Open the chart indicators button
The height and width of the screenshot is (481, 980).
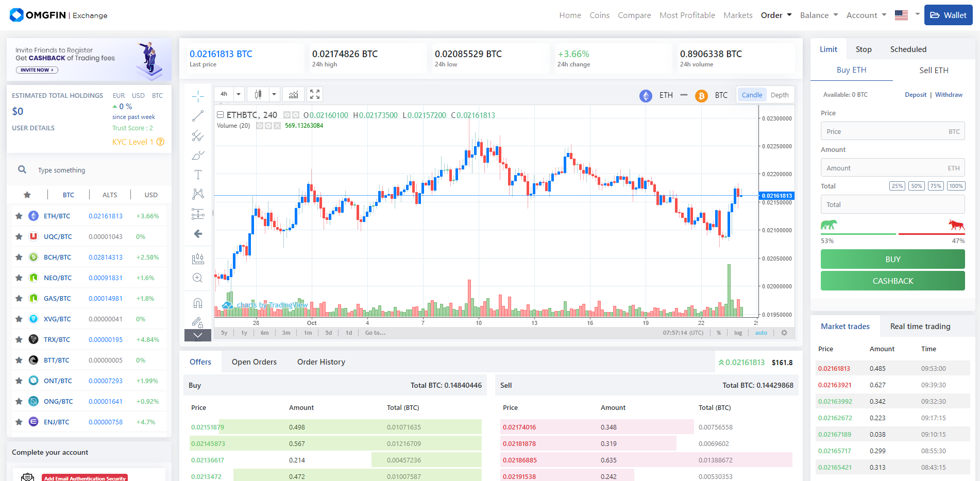click(294, 94)
